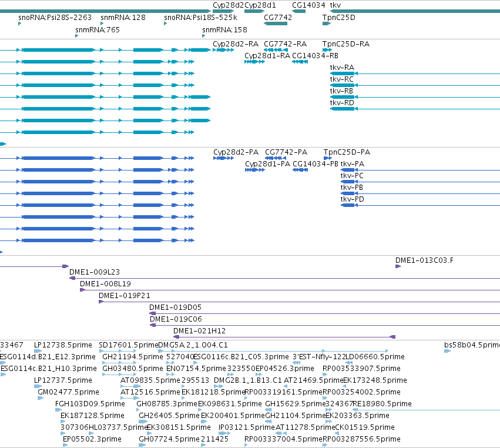Click the AT21469.5prime EST label
This screenshot has width=500, height=448.
314,380
